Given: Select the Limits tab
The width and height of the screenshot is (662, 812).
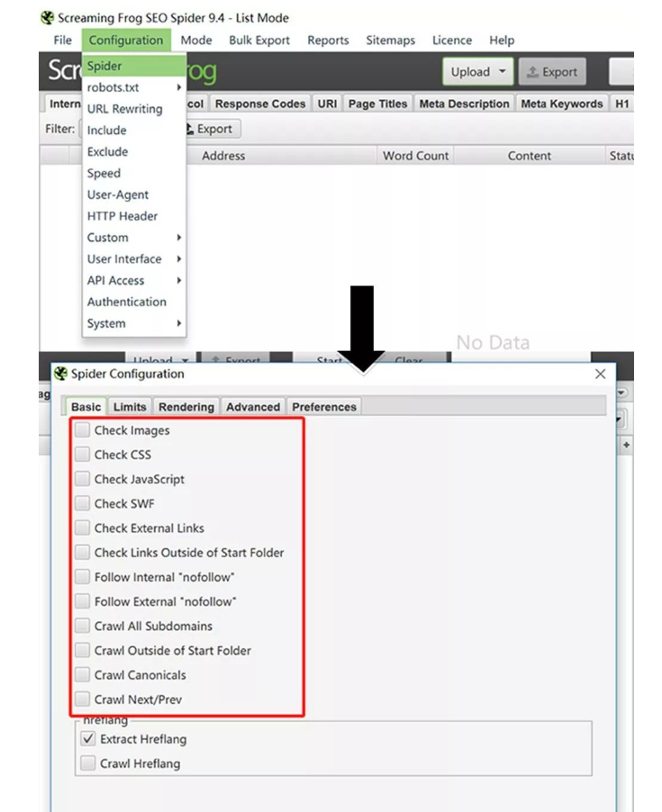Looking at the screenshot, I should (130, 407).
